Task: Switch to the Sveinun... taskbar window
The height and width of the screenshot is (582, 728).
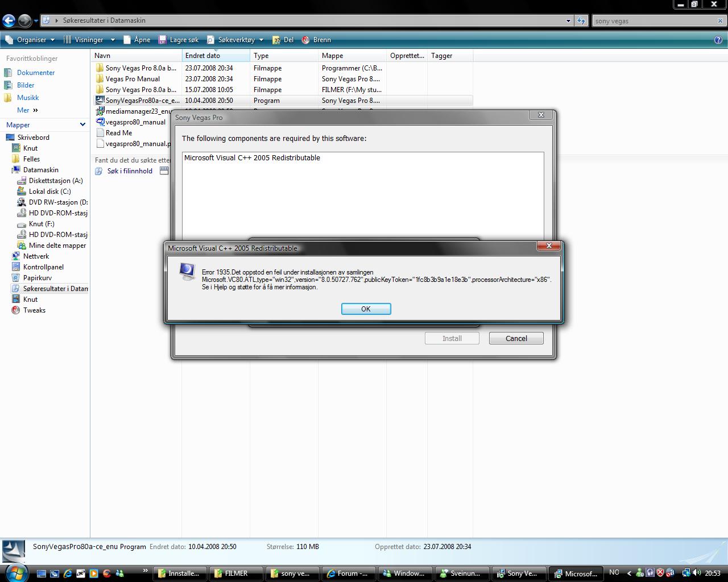Action: (x=462, y=573)
